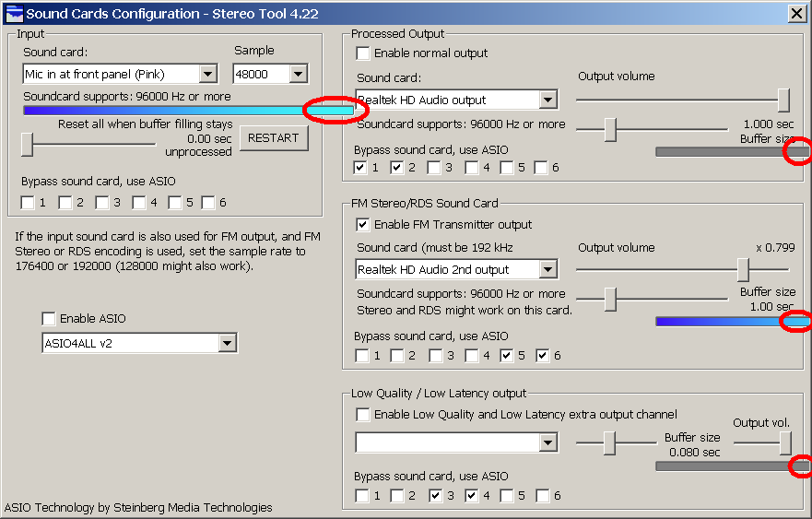Uncheck FM output ASIO channel 5
This screenshot has height=519, width=812.
pos(508,356)
